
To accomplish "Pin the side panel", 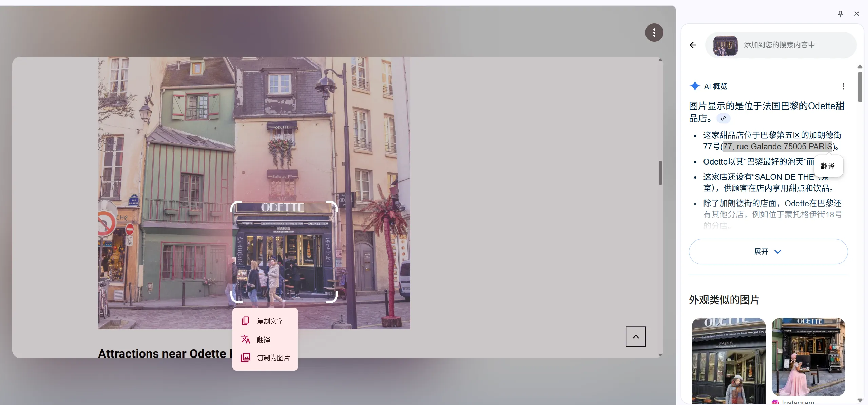I will [x=840, y=14].
